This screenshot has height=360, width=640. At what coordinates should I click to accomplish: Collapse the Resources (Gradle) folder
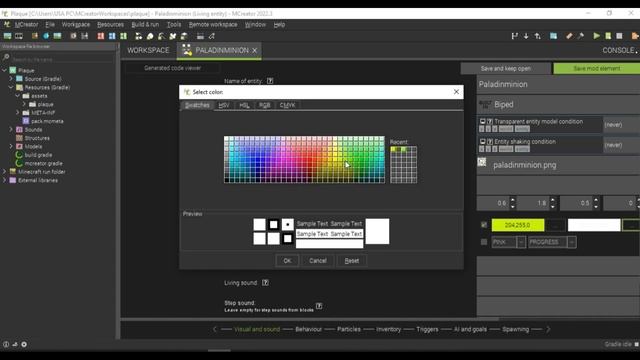(x=11, y=87)
